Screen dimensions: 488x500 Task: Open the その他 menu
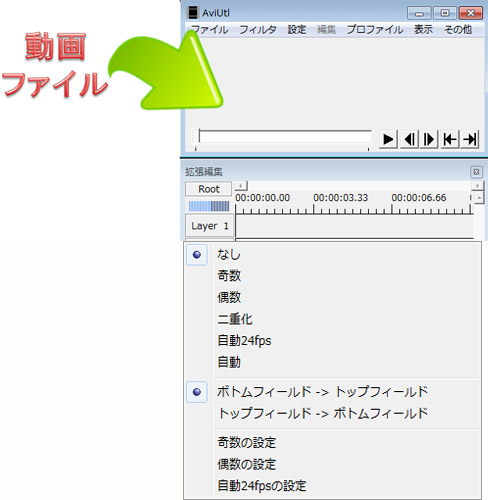(x=458, y=30)
